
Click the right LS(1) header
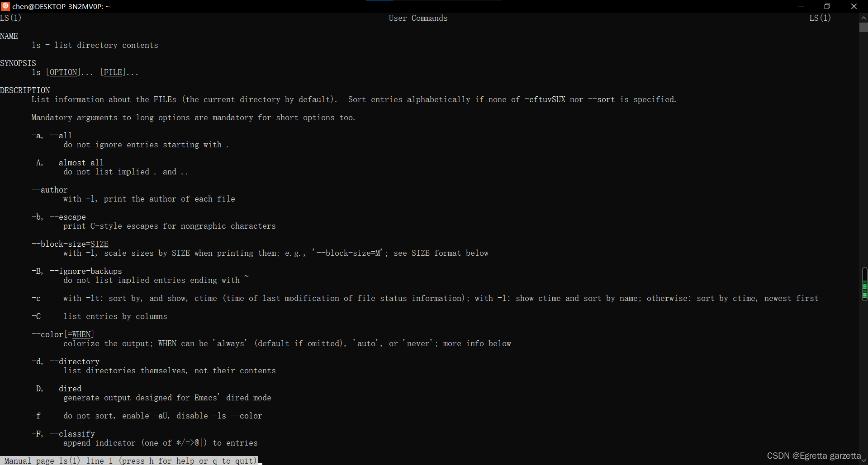820,18
